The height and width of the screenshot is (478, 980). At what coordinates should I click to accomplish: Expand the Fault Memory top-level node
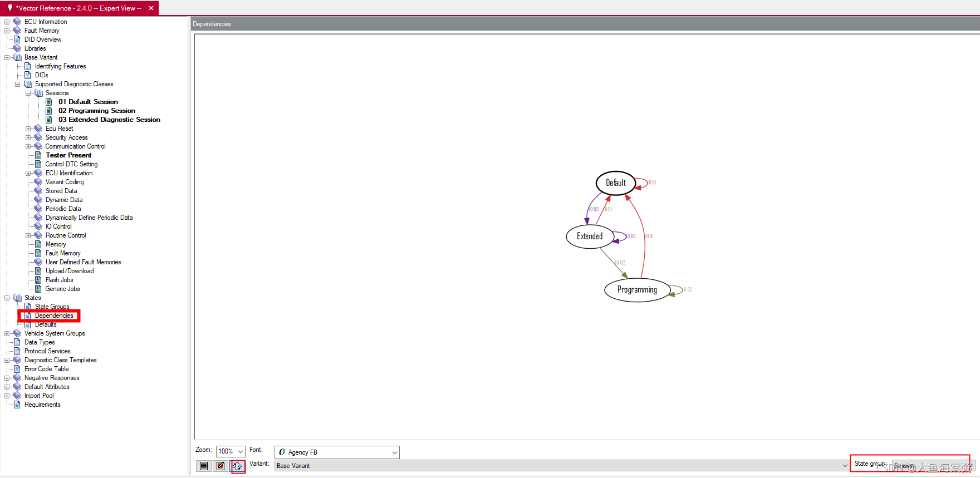[7, 31]
